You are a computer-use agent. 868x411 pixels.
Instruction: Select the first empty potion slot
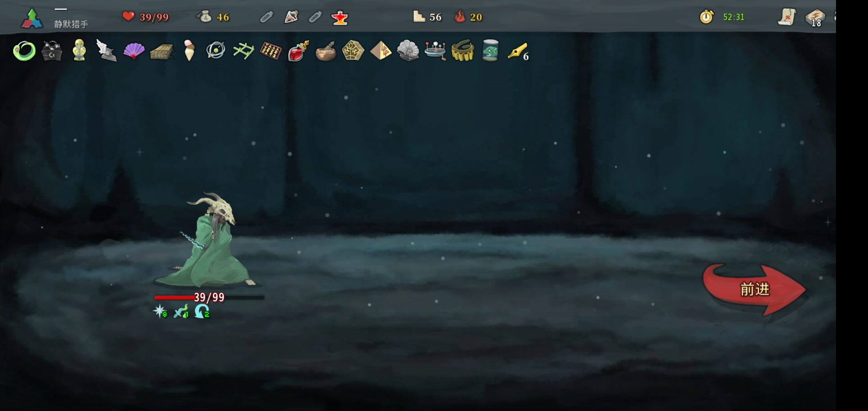click(x=267, y=17)
